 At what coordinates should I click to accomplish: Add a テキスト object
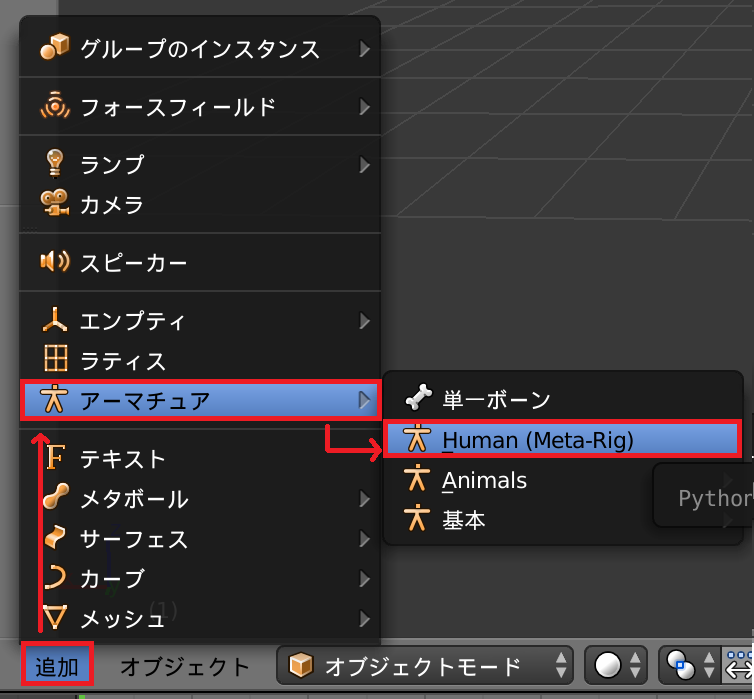tap(200, 459)
